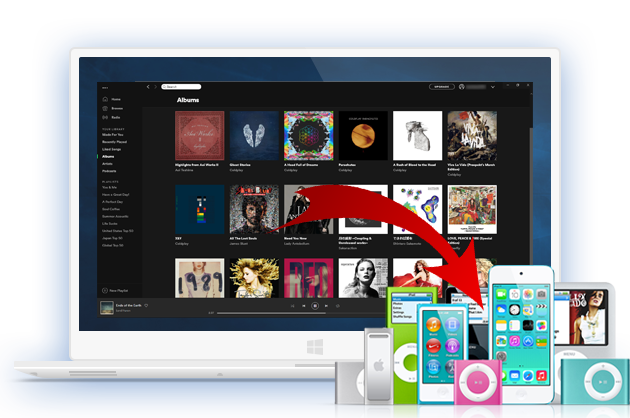Click Ends of the Earth song title

click(129, 305)
